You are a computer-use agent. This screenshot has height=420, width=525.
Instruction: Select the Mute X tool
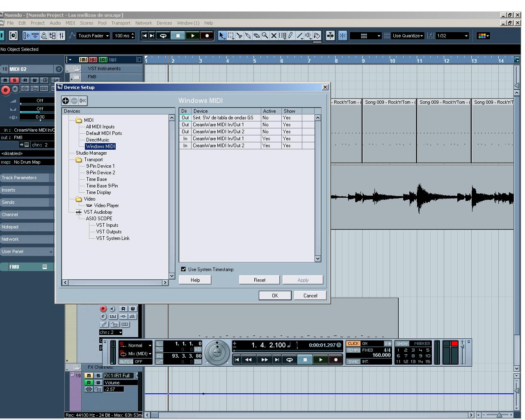[274, 36]
